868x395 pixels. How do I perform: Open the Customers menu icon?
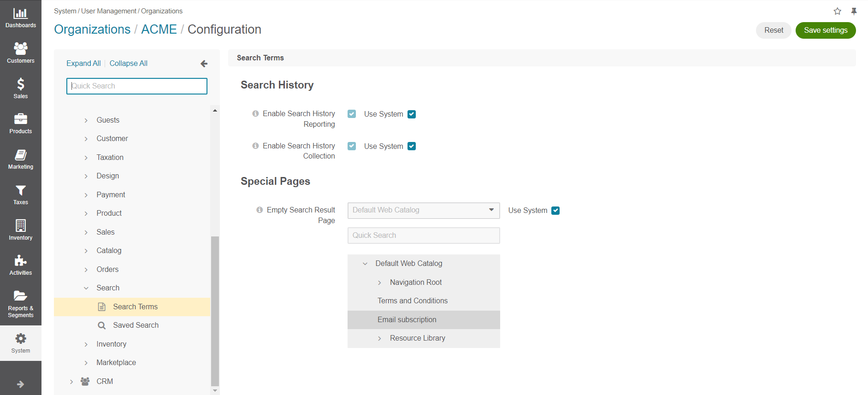click(x=20, y=49)
